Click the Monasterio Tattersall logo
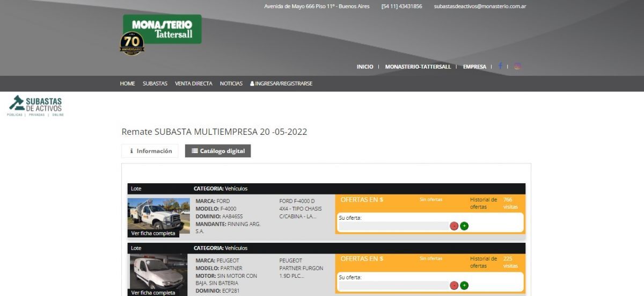Screen dimensions: 644x296 [162, 29]
